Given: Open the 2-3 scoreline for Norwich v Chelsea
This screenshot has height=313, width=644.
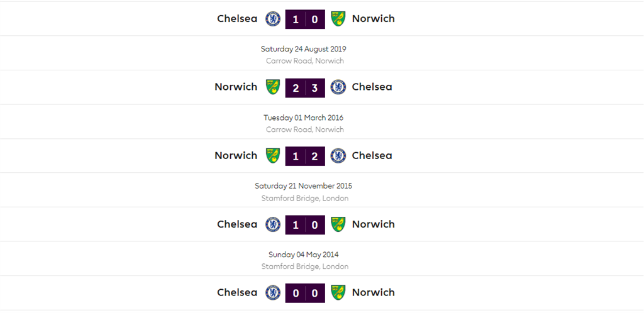Looking at the screenshot, I should click(305, 87).
